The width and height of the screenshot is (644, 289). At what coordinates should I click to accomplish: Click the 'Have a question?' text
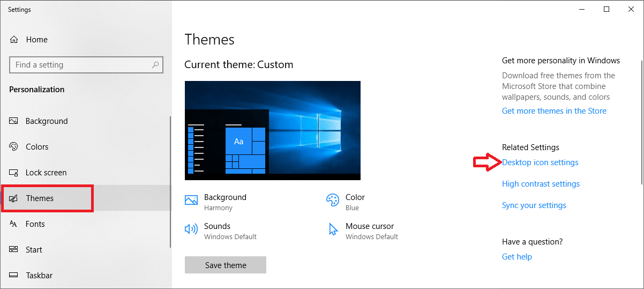[533, 242]
